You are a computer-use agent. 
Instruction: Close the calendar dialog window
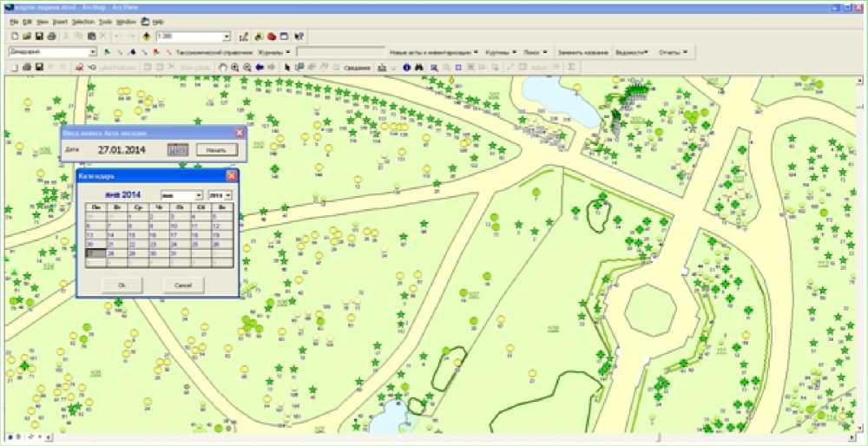[231, 176]
